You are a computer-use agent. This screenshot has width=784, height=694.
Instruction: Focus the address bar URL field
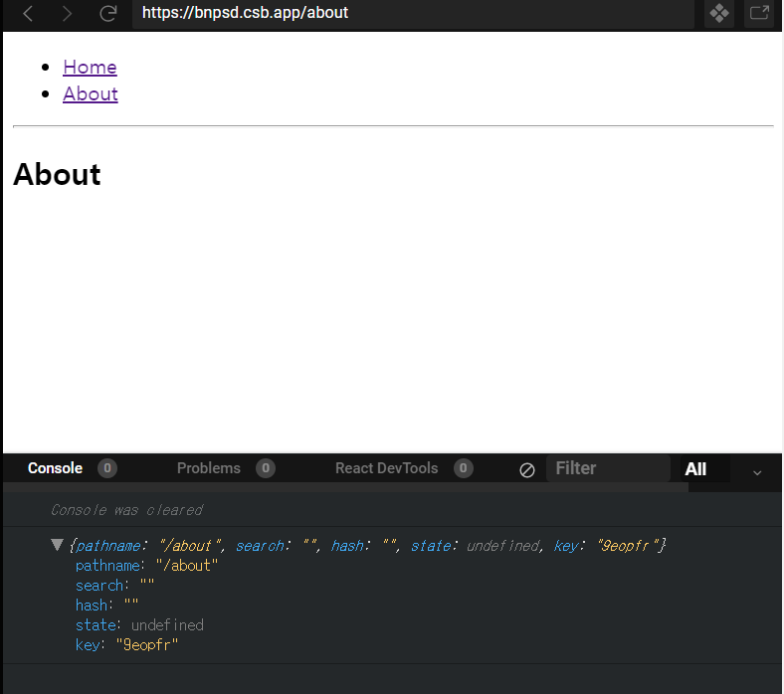pos(413,13)
